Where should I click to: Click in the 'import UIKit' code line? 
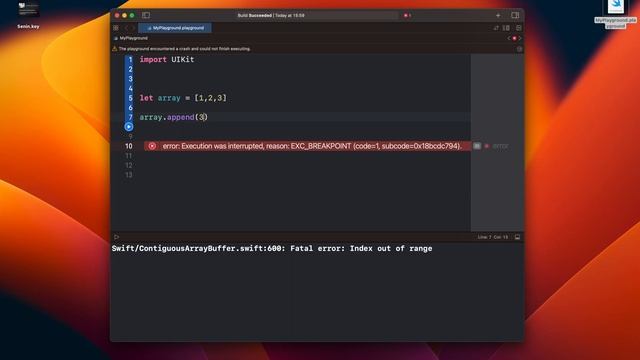pos(167,60)
